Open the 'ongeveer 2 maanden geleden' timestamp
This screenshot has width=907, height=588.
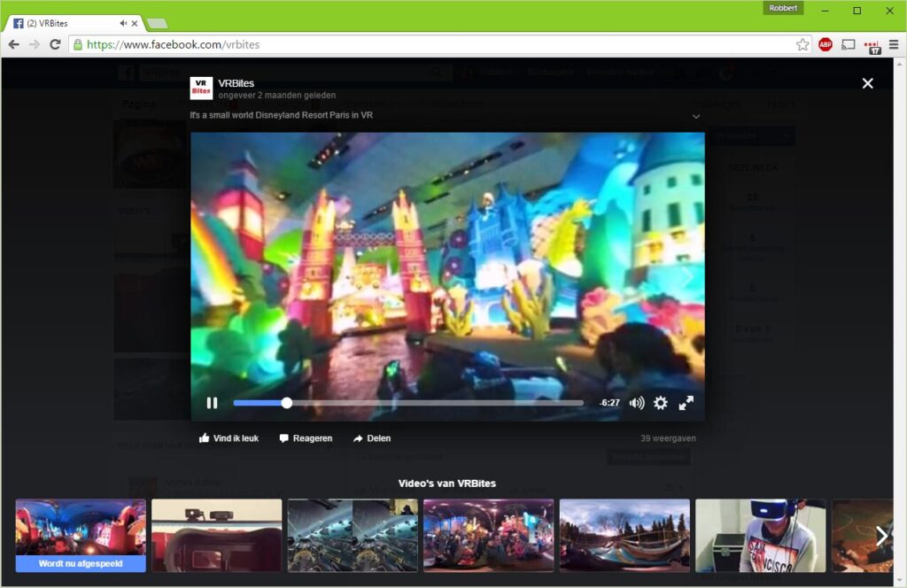click(x=277, y=96)
